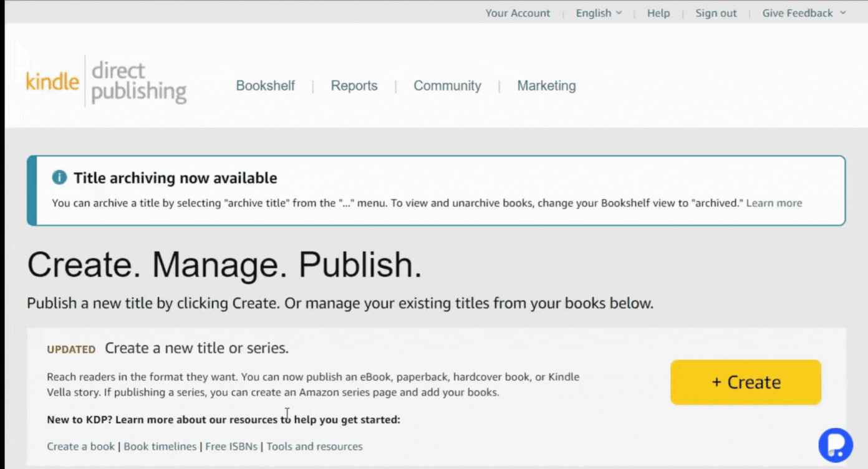The image size is (868, 469).
Task: Open the Tools and resources link
Action: click(314, 447)
